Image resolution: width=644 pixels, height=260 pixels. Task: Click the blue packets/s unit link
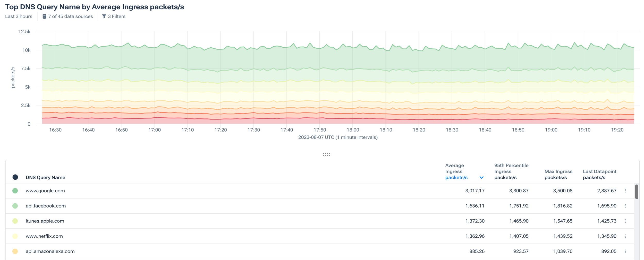point(456,177)
